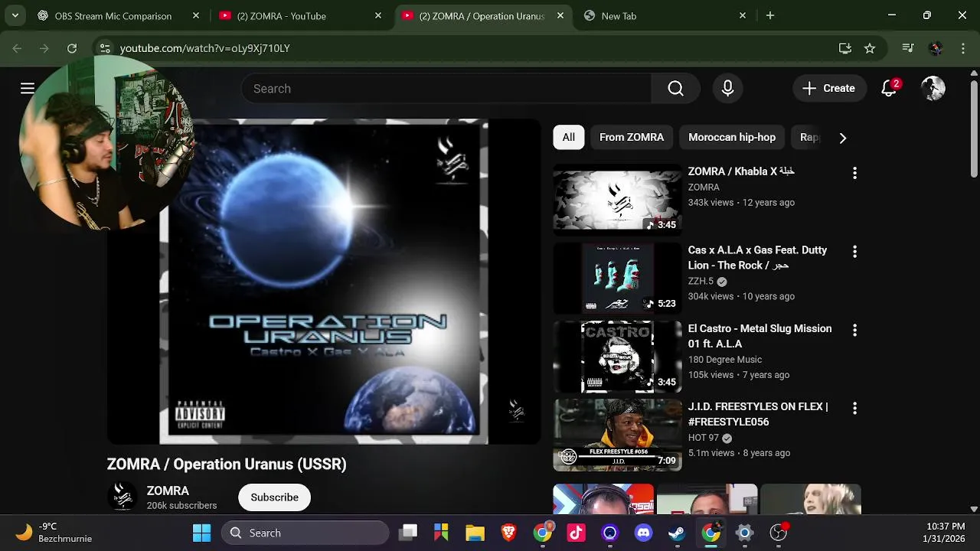980x551 pixels.
Task: Open the tab search dropdown arrow
Action: [15, 15]
